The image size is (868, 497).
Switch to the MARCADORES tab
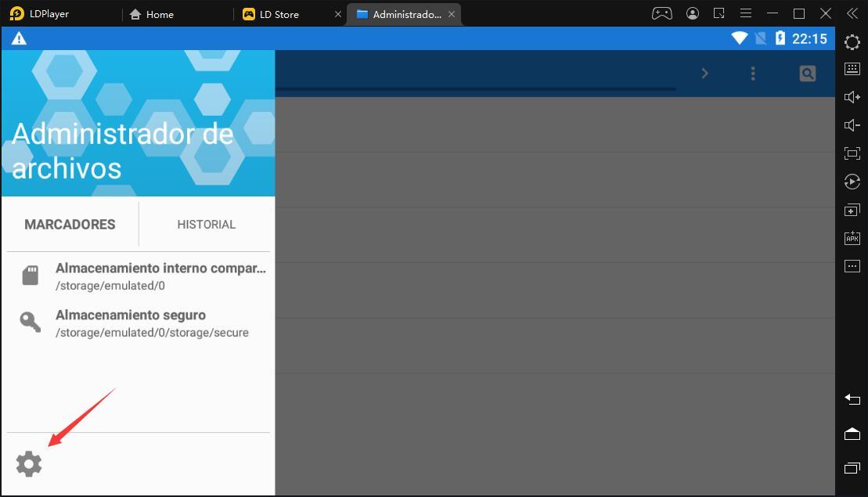click(x=70, y=224)
